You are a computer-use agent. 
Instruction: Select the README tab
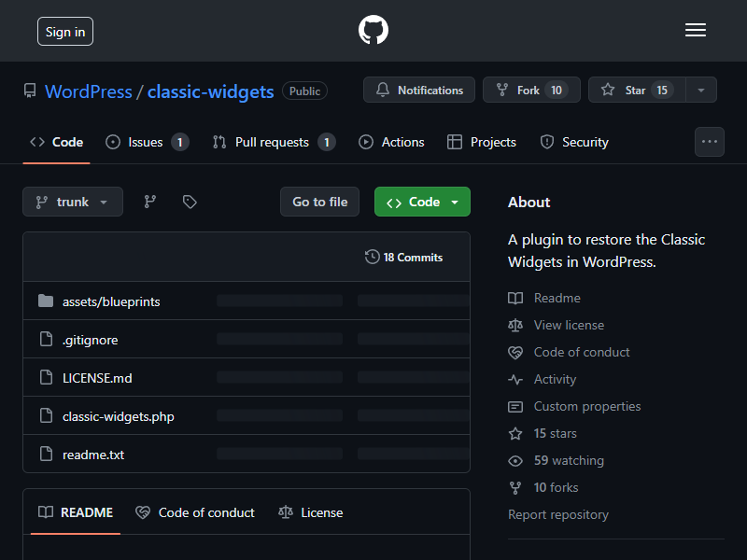(76, 512)
